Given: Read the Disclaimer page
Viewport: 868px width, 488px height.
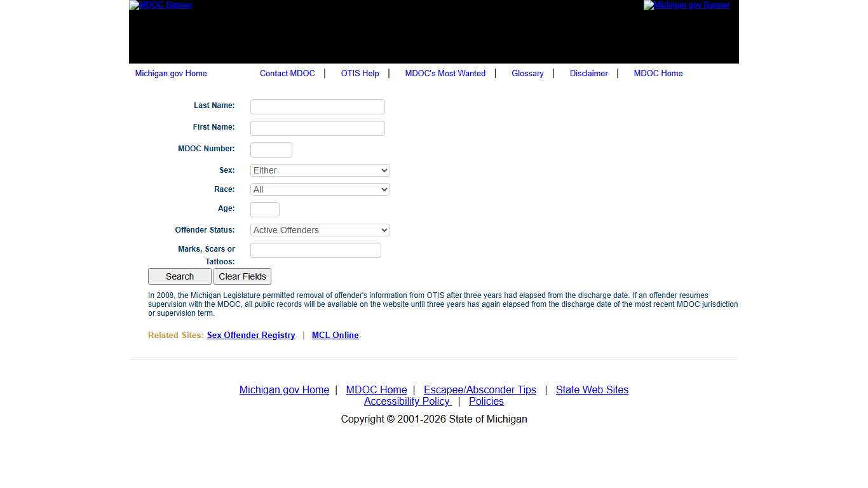Looking at the screenshot, I should click(x=588, y=73).
